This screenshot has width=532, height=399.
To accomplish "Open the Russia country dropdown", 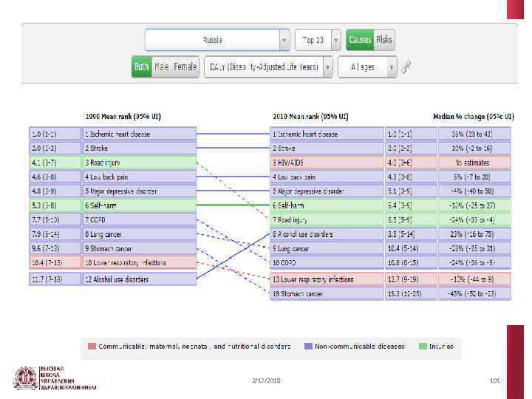I will (217, 40).
